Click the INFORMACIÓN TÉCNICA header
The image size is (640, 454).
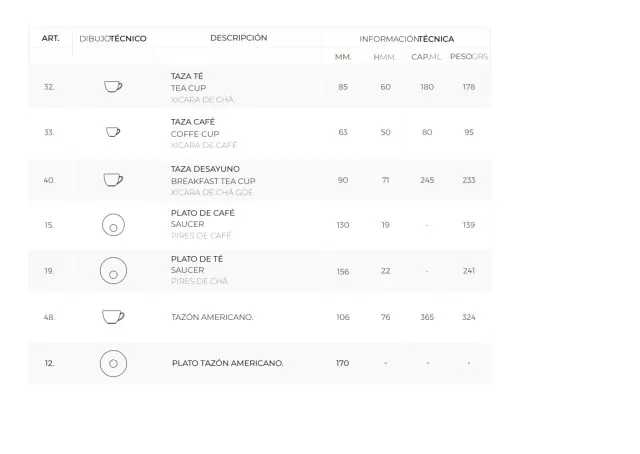click(407, 39)
